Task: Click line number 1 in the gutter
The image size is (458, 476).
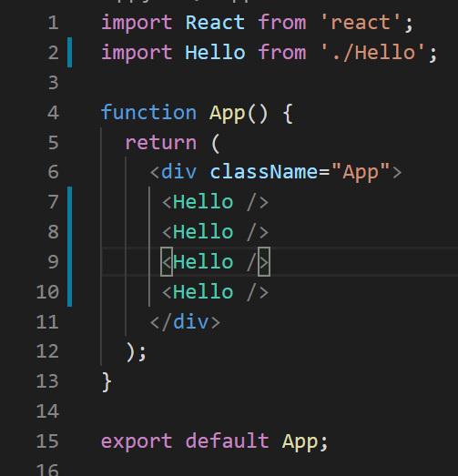Action: [53, 23]
